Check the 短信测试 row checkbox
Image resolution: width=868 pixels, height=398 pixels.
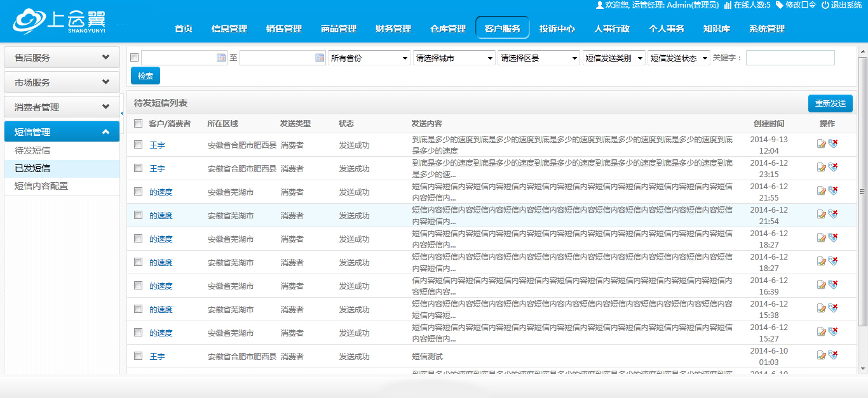(138, 356)
